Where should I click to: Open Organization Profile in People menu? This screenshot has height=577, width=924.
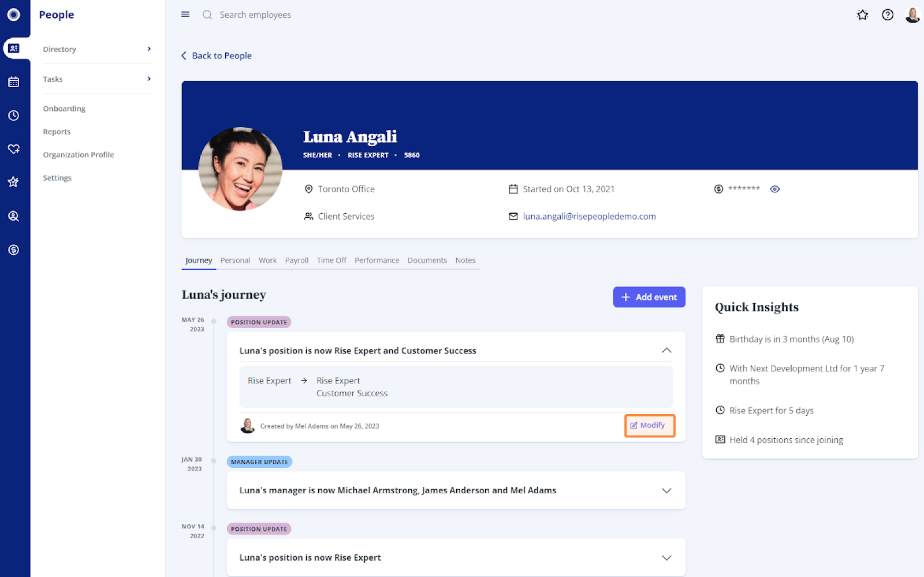point(79,155)
